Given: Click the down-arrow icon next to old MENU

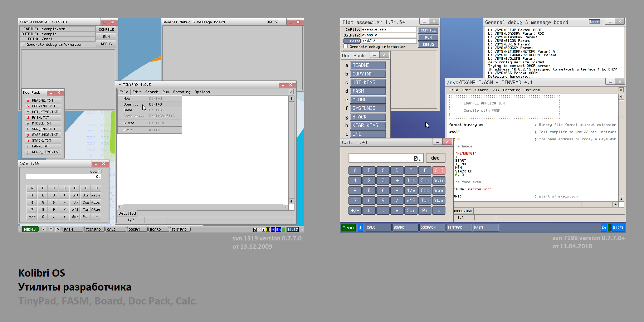Looking at the screenshot, I should click(44, 229).
